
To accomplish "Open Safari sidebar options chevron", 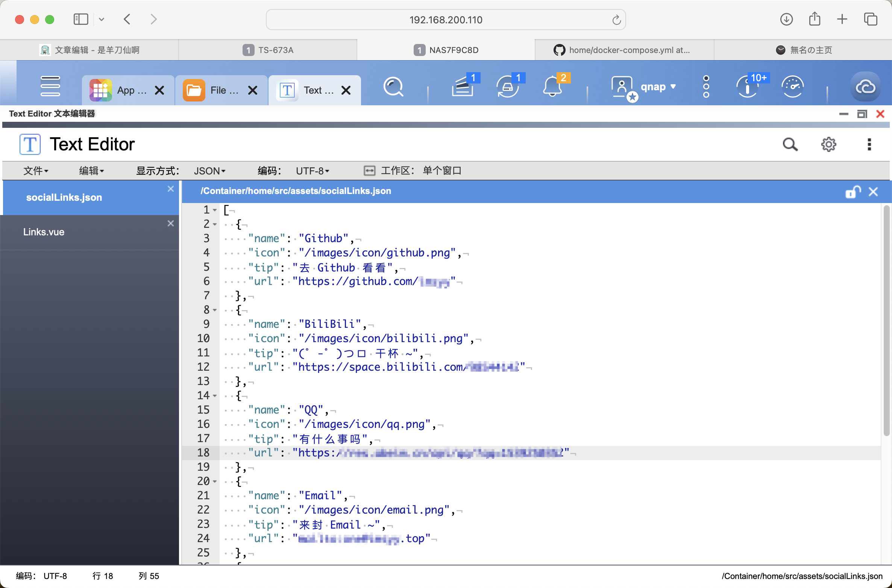I will [102, 20].
